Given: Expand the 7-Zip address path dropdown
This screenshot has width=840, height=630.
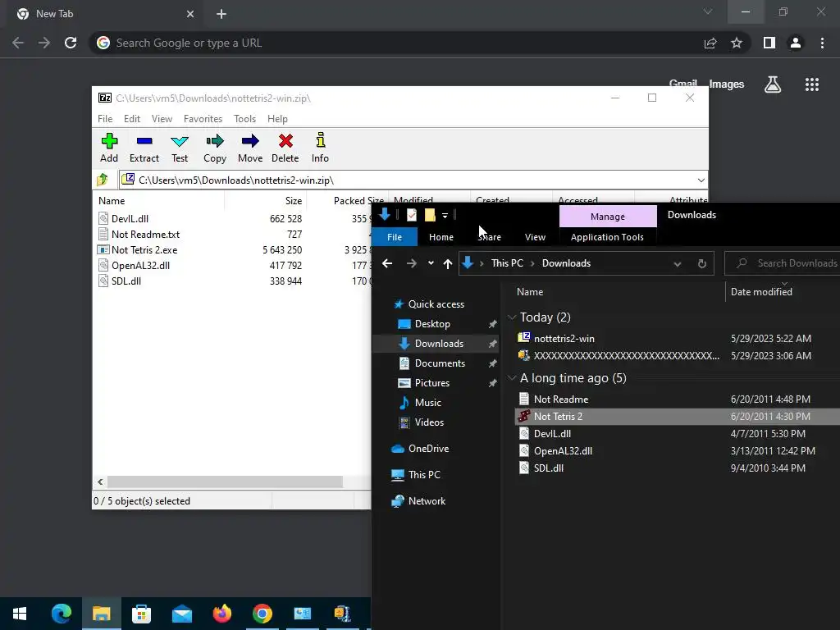Looking at the screenshot, I should coord(701,180).
